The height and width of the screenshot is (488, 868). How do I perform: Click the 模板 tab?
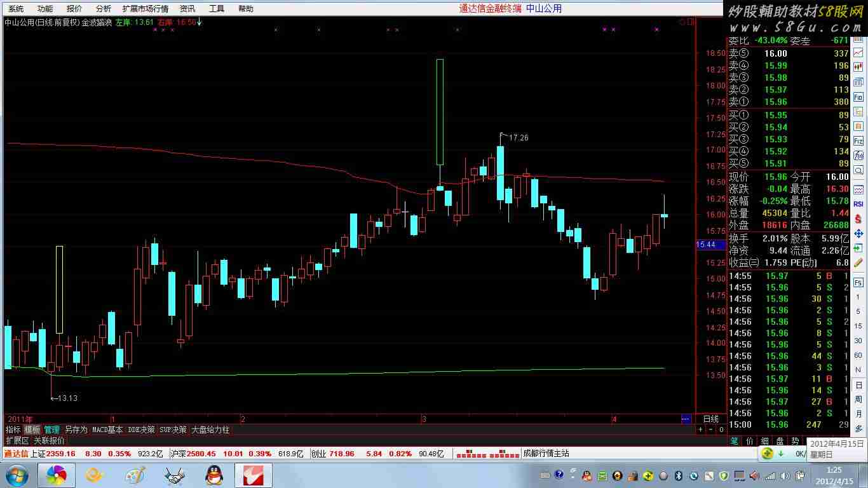[x=32, y=430]
